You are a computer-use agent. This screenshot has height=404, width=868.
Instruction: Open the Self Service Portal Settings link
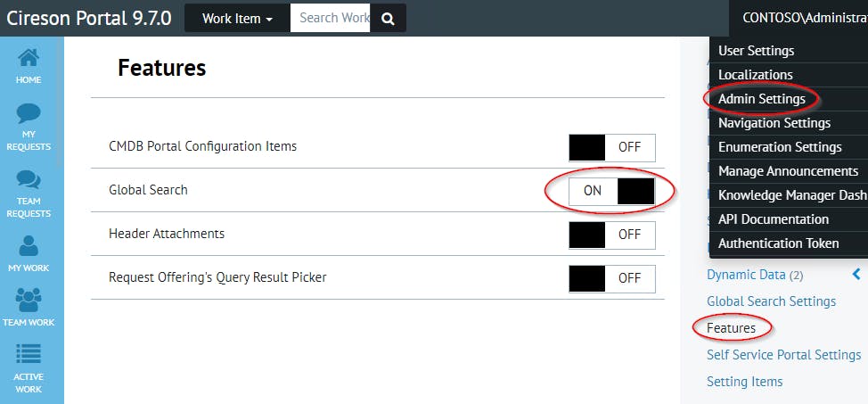click(x=783, y=355)
